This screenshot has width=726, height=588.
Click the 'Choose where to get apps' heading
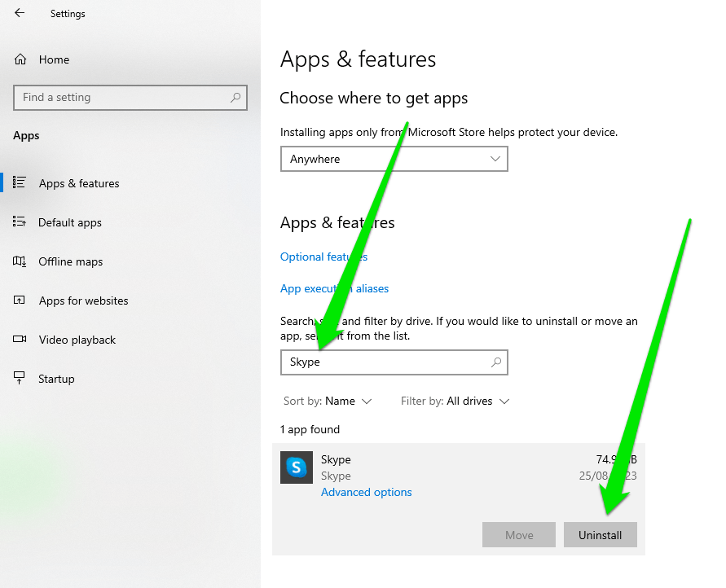point(374,98)
